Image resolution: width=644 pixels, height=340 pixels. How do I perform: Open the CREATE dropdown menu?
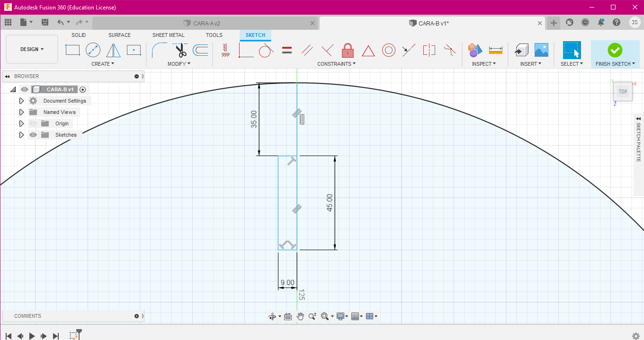[103, 64]
